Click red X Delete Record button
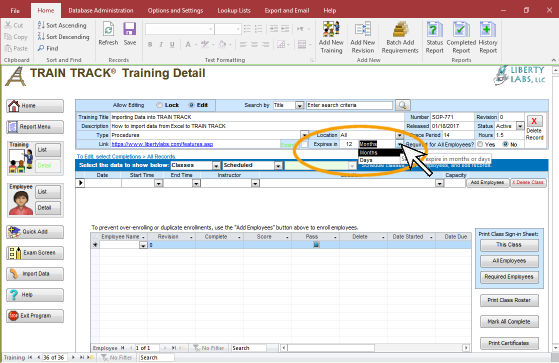This screenshot has width=559, height=363. [534, 121]
